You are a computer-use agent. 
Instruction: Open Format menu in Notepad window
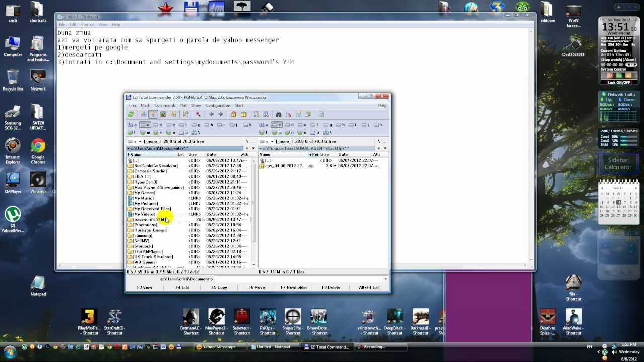pyautogui.click(x=88, y=24)
